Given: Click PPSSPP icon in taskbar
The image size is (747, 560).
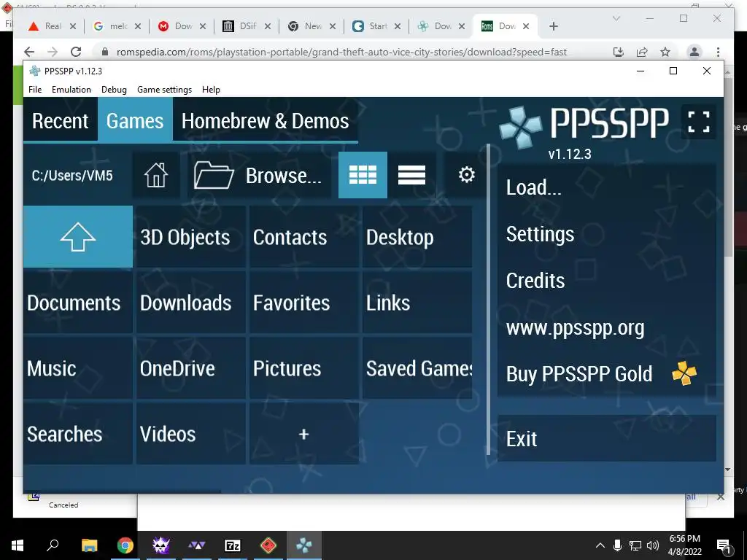Looking at the screenshot, I should tap(304, 545).
